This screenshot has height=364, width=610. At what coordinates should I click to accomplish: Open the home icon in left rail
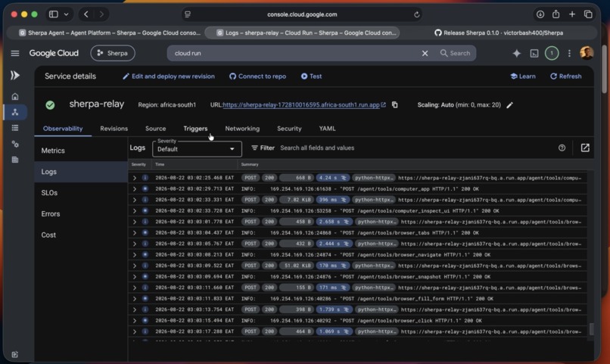pyautogui.click(x=15, y=96)
